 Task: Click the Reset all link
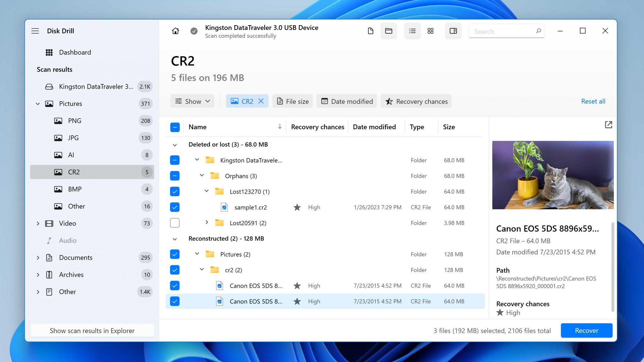(593, 101)
